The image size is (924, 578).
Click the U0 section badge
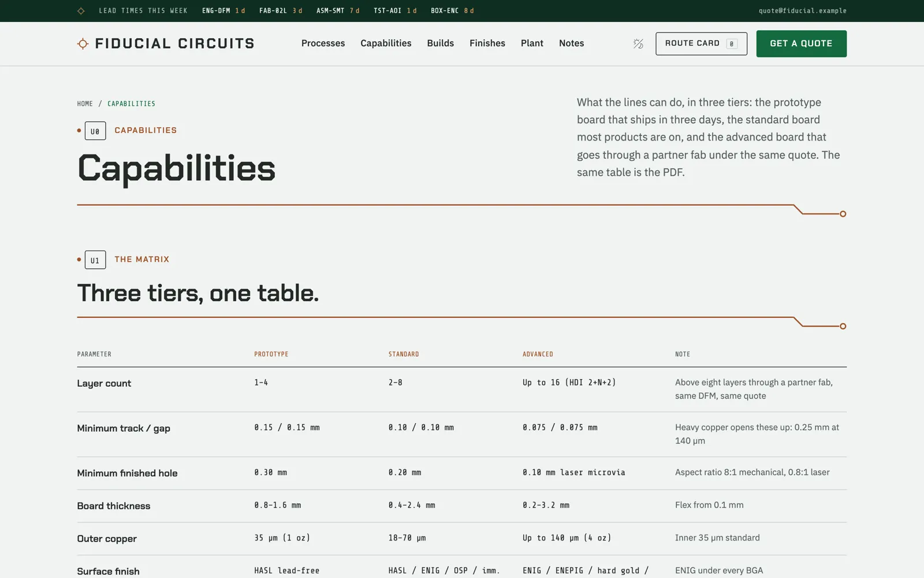(95, 131)
